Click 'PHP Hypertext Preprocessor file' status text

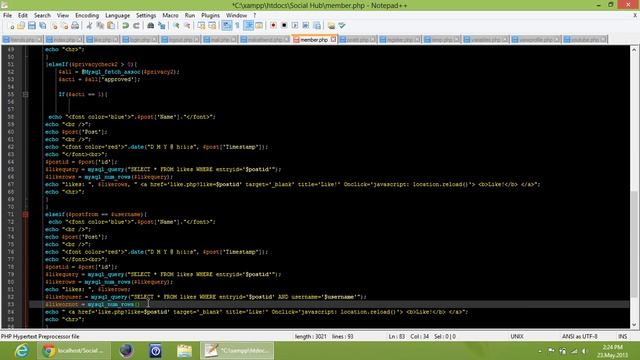tap(40, 337)
